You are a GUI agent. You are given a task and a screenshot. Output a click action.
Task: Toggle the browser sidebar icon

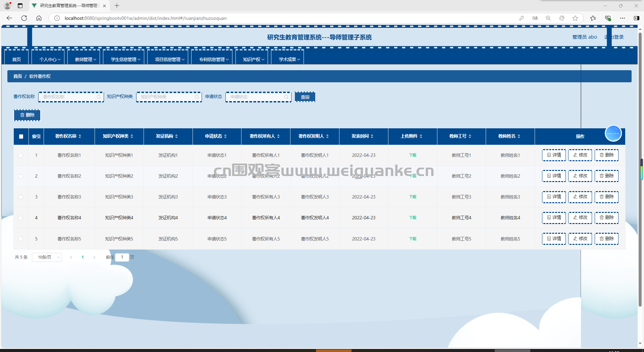click(x=636, y=18)
